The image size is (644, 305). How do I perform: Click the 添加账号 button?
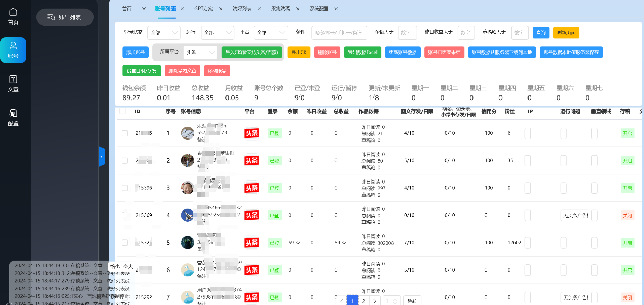pyautogui.click(x=135, y=52)
